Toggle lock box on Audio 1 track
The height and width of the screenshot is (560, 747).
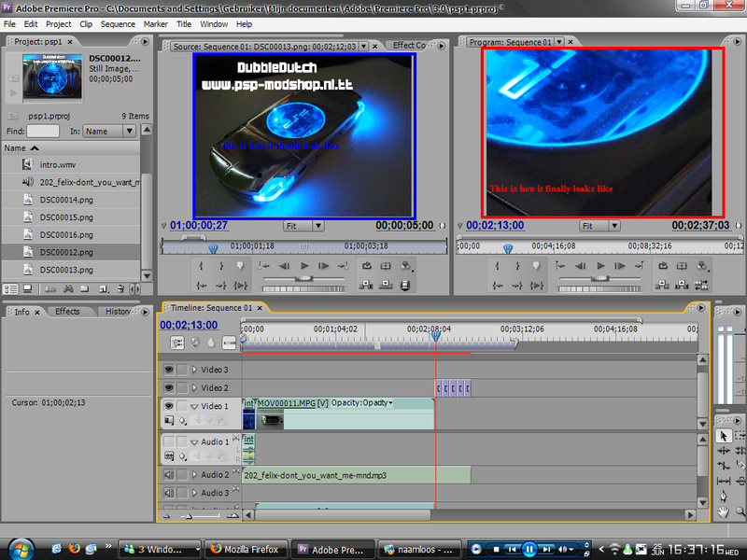pyautogui.click(x=182, y=441)
